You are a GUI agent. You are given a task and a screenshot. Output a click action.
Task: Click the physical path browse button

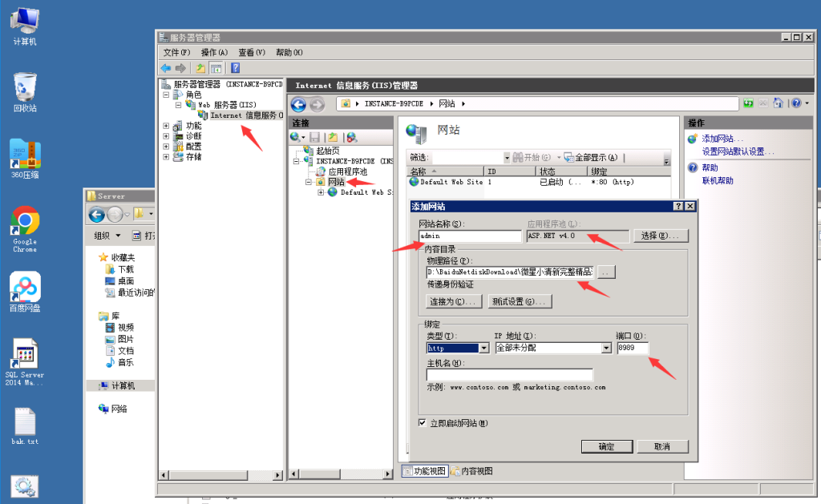click(x=606, y=272)
